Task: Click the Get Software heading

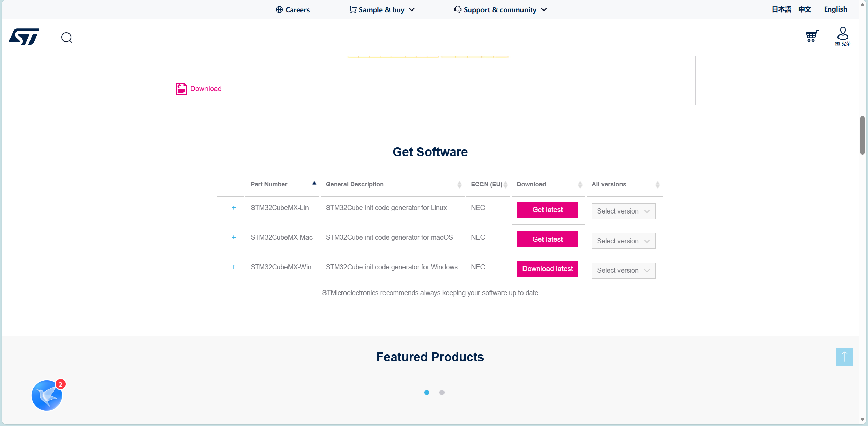Action: tap(430, 152)
